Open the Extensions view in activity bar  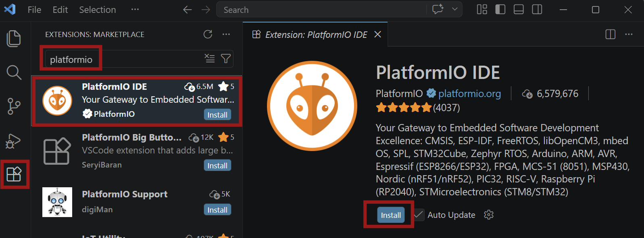tap(14, 174)
